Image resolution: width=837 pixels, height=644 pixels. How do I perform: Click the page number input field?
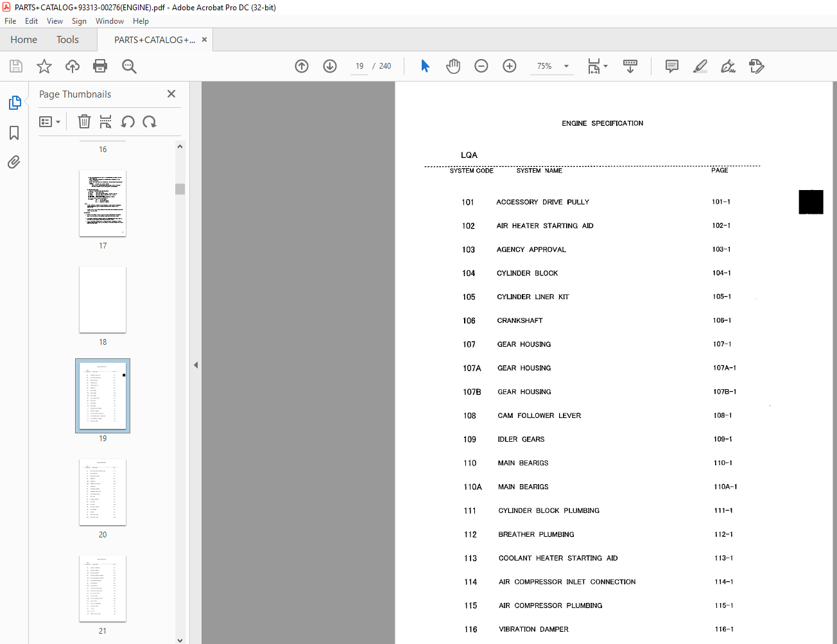[x=359, y=66]
